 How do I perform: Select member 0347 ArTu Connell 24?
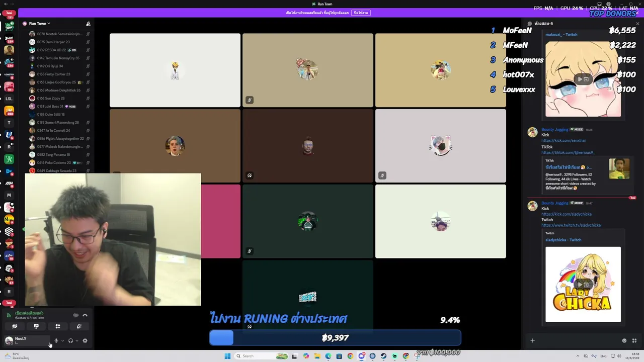pyautogui.click(x=59, y=130)
